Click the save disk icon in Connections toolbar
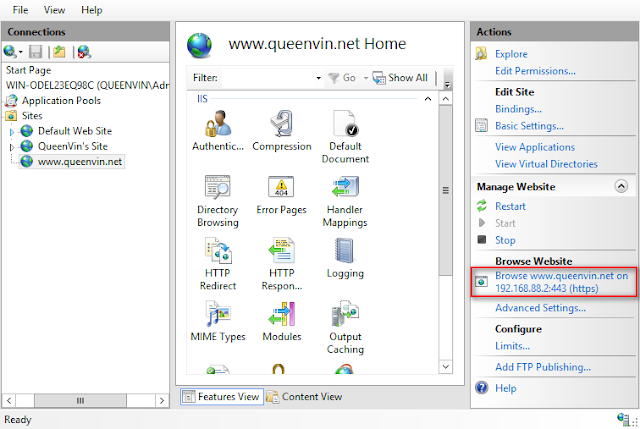Screen dimensions: 640x429 (36, 52)
